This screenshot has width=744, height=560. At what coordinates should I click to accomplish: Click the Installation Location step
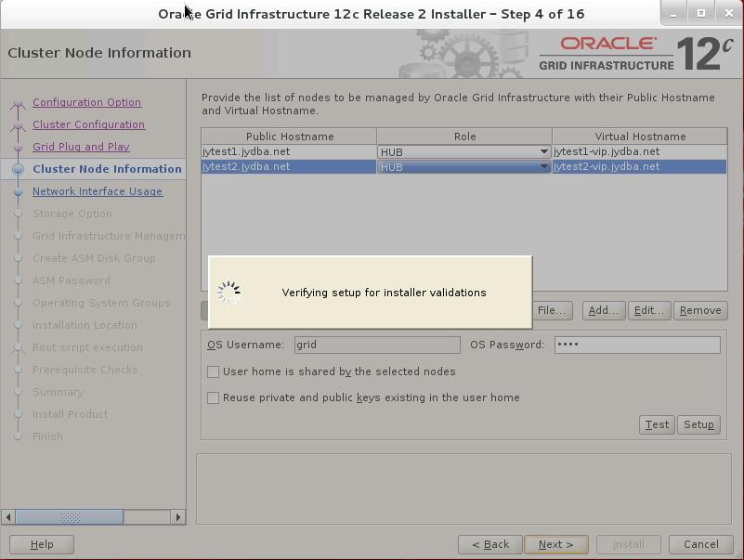(85, 325)
